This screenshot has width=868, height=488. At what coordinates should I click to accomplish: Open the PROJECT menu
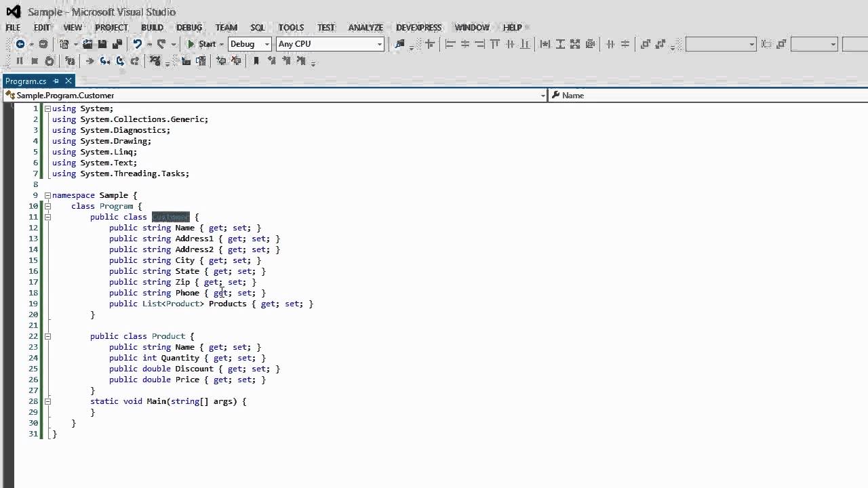(x=111, y=28)
